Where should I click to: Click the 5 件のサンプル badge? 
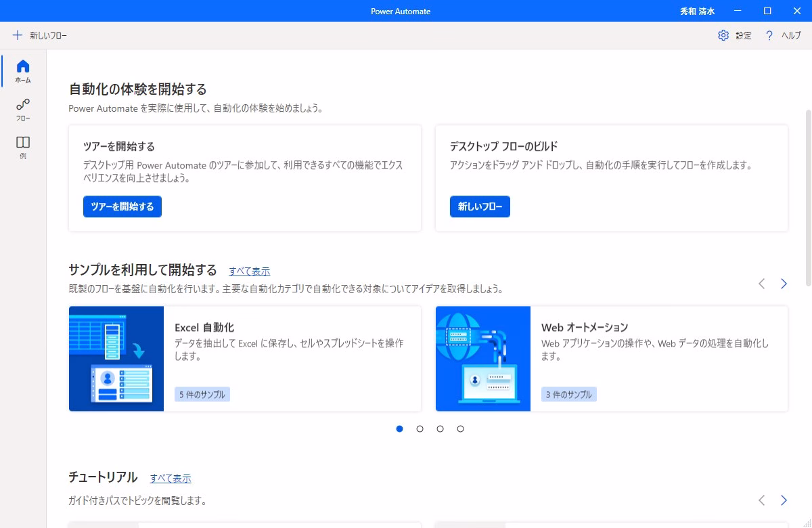(202, 395)
